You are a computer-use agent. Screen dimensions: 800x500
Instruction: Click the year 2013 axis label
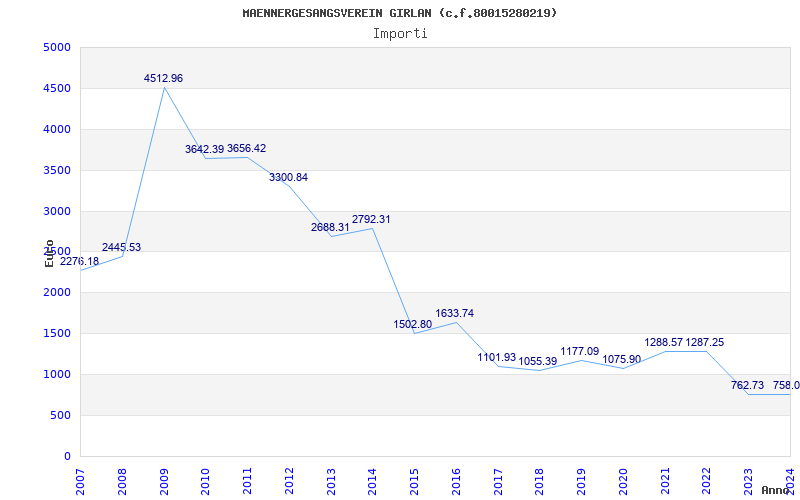331,481
